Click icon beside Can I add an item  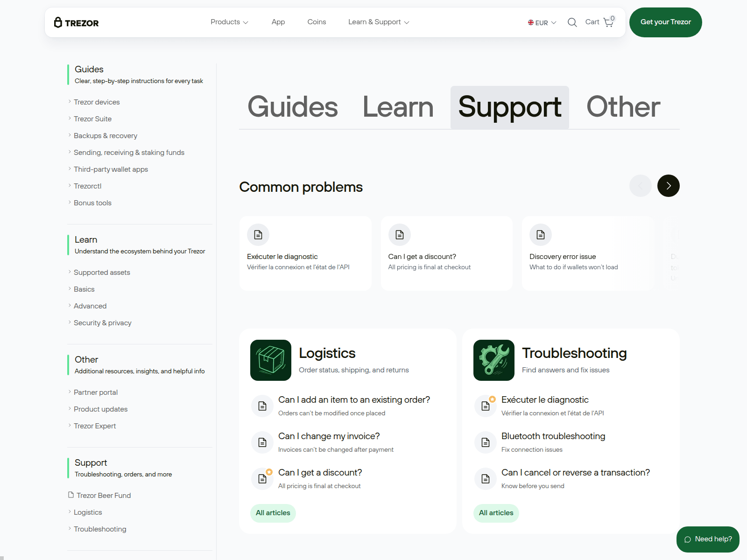262,406
